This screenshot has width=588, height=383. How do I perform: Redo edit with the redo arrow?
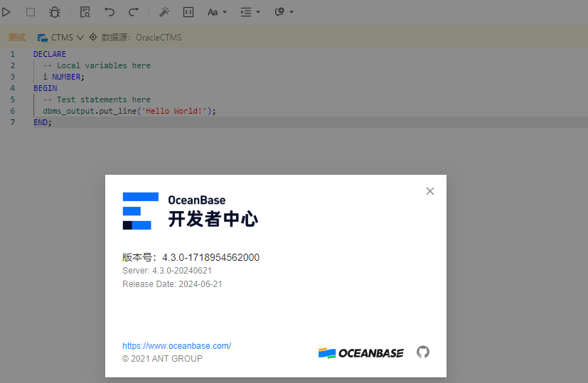pos(134,12)
